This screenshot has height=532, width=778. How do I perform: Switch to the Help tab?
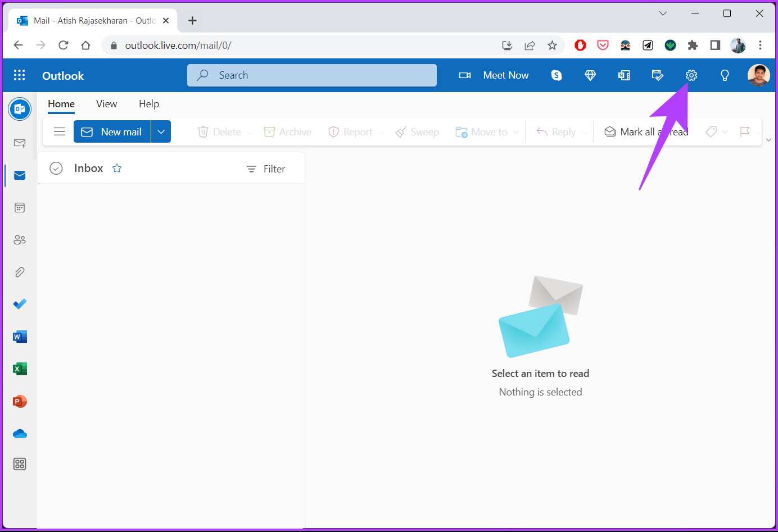tap(149, 104)
